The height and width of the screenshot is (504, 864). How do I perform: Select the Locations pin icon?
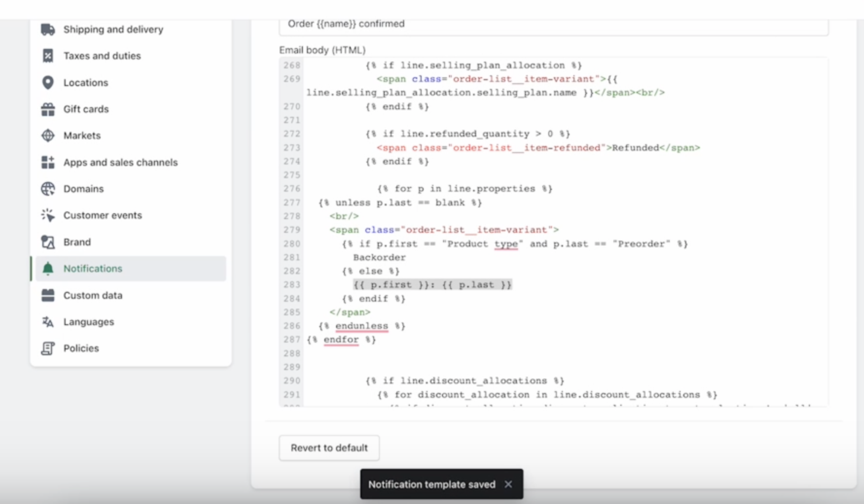tap(48, 82)
